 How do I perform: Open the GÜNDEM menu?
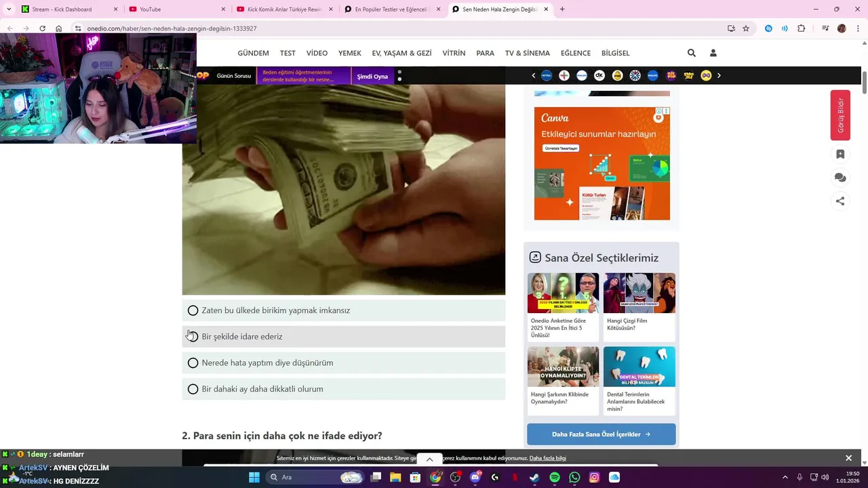coord(253,53)
